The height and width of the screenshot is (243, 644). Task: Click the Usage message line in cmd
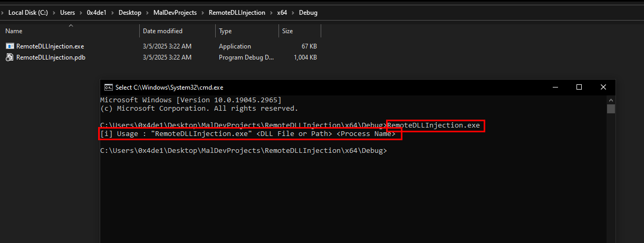pyautogui.click(x=248, y=134)
